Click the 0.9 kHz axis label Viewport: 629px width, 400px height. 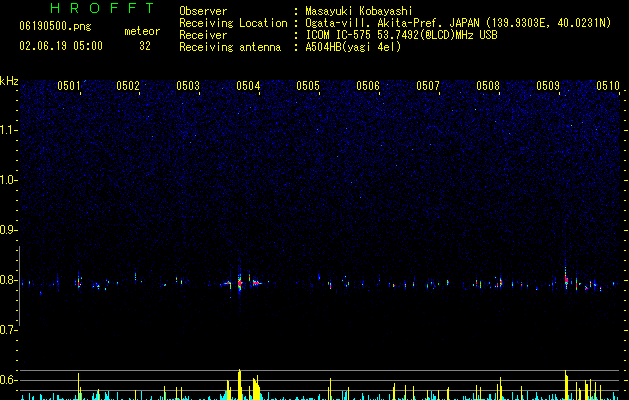(9, 230)
